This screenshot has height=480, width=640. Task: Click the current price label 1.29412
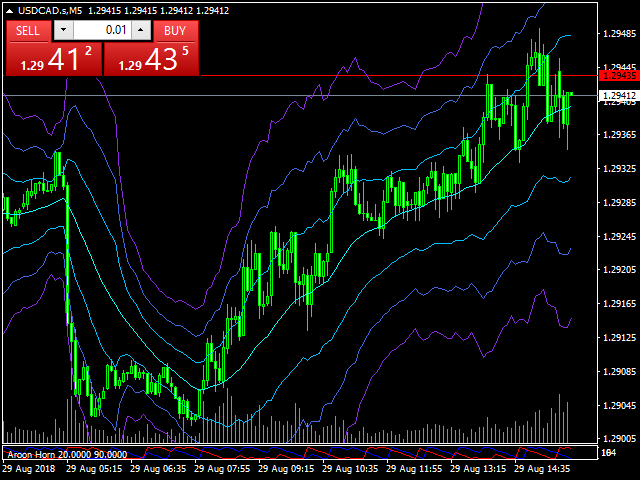[x=619, y=96]
